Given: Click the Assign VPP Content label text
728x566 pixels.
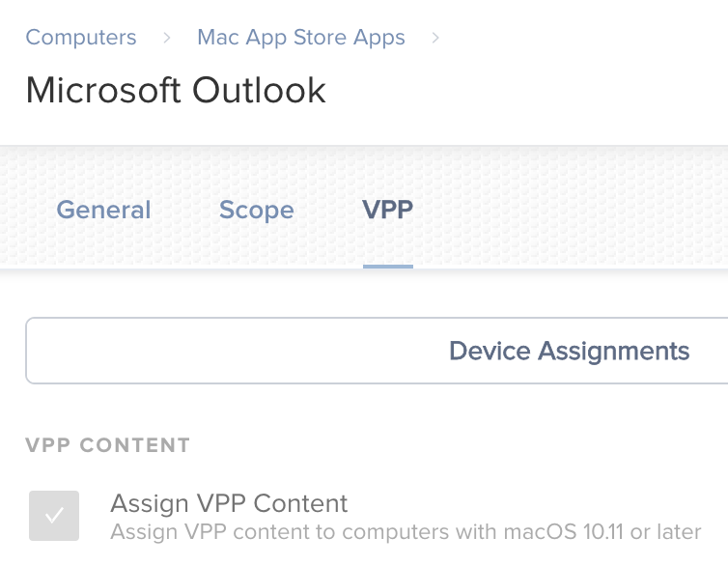Looking at the screenshot, I should click(229, 503).
